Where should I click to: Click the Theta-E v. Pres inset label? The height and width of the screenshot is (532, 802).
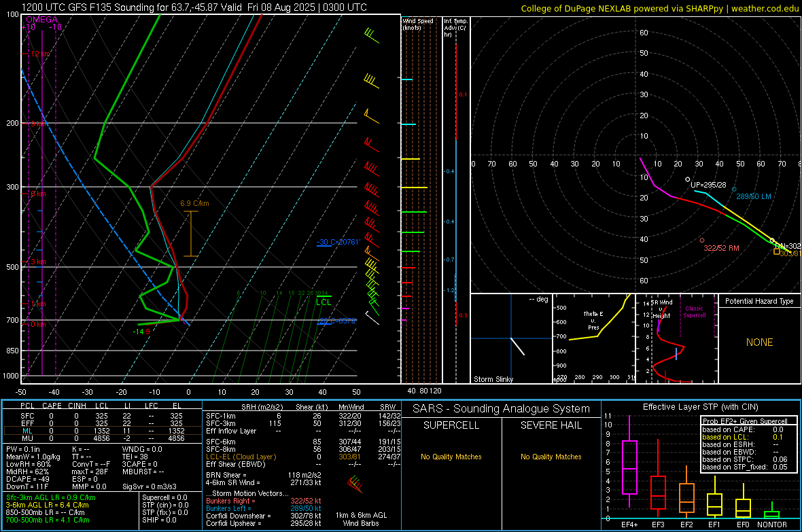593,321
